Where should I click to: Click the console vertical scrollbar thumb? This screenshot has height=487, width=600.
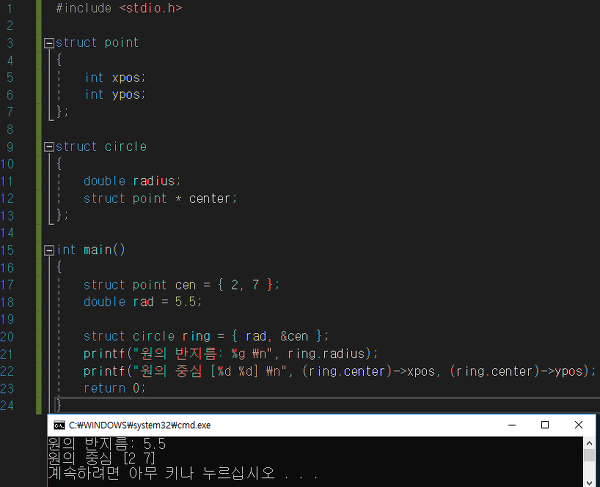coord(589,455)
